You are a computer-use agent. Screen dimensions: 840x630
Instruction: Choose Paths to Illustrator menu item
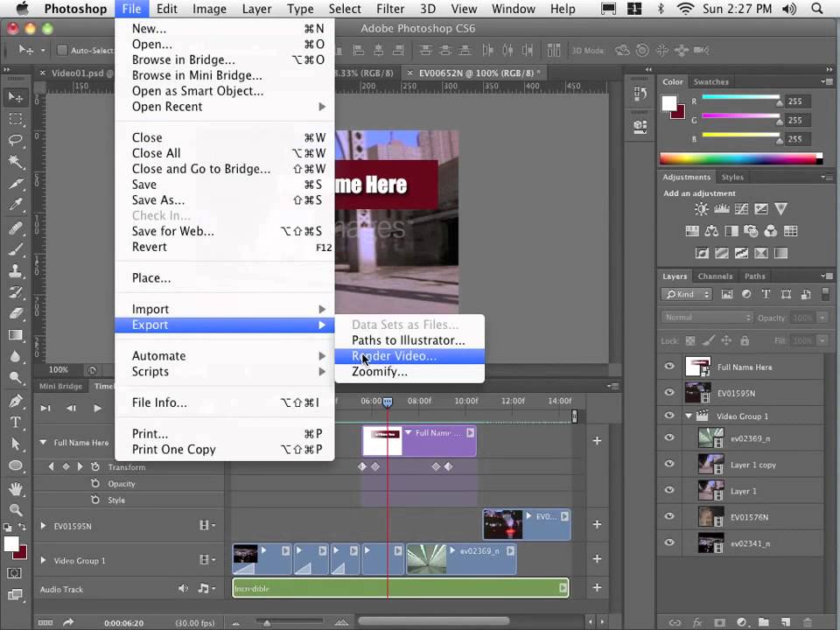tap(409, 340)
